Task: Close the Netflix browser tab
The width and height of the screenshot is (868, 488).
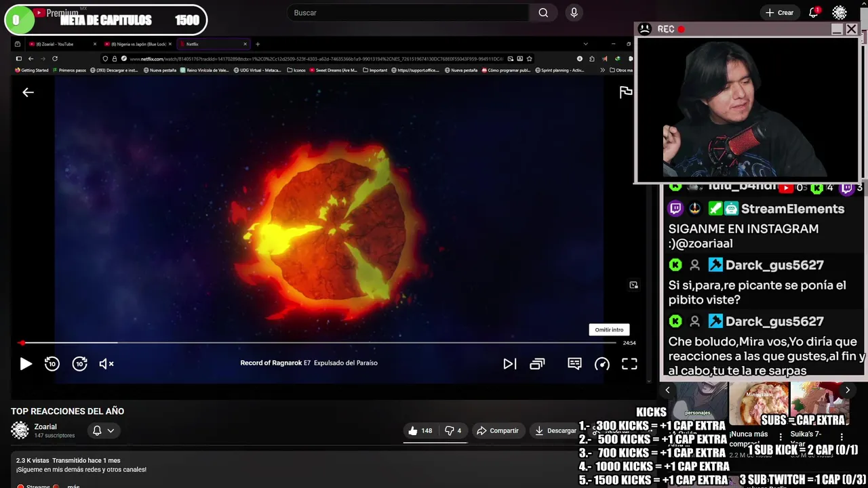Action: [245, 44]
